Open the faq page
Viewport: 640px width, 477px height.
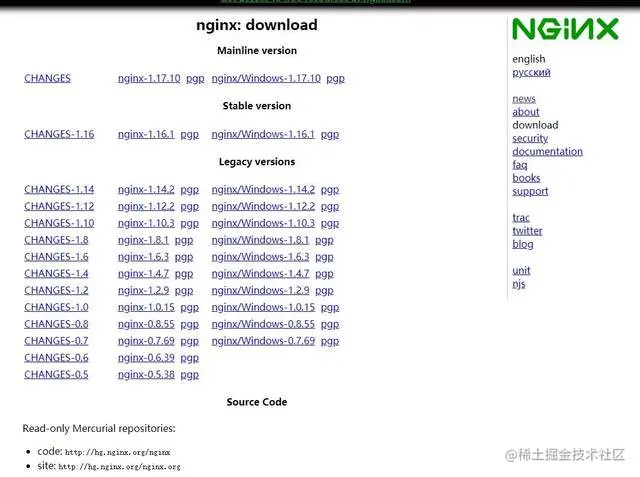click(x=520, y=165)
